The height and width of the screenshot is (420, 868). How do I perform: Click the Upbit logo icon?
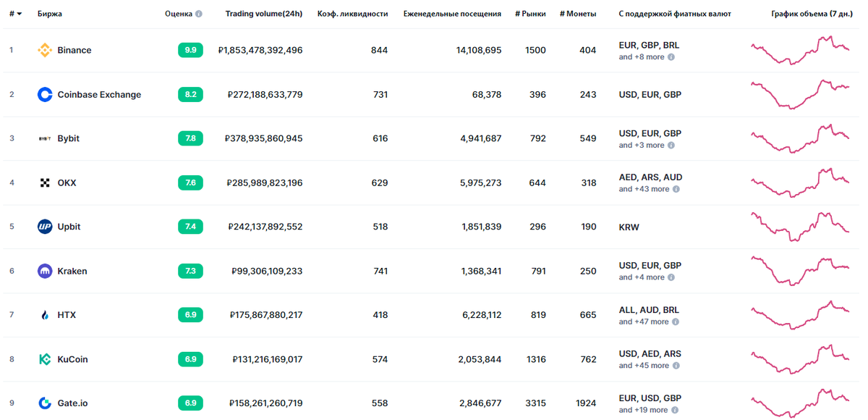[45, 227]
